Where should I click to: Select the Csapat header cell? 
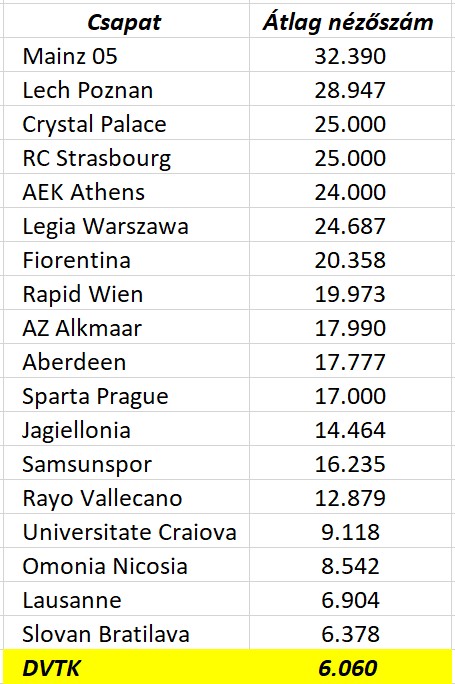click(127, 21)
